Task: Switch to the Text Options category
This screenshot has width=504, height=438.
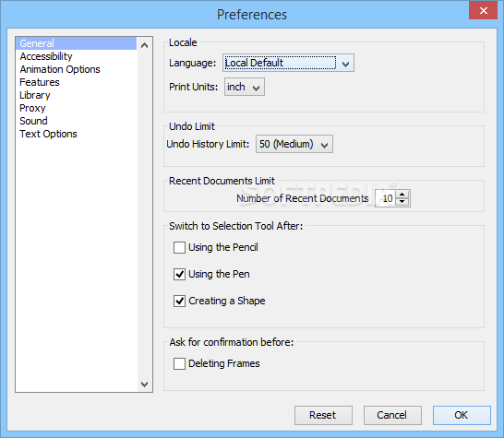Action: 48,134
